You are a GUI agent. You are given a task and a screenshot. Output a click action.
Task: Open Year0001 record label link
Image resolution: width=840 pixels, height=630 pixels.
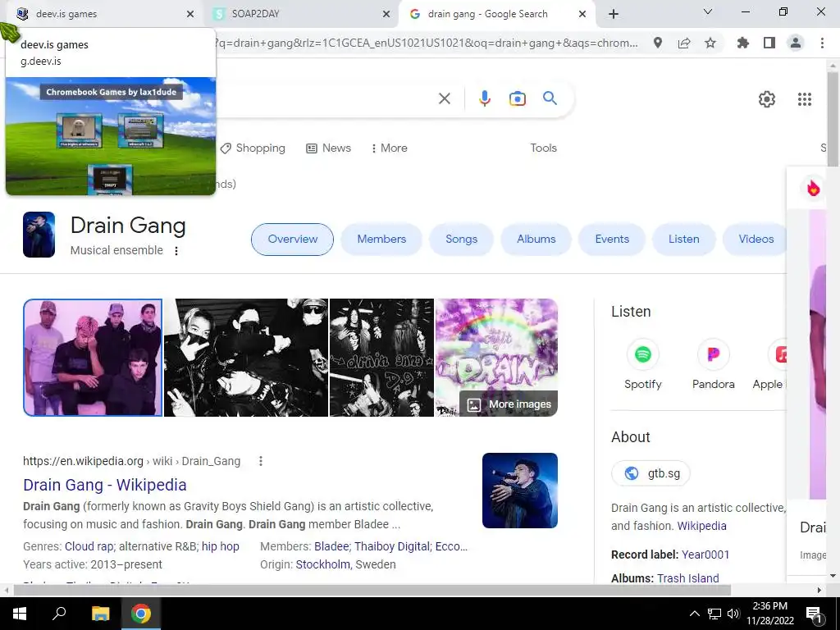click(x=705, y=555)
